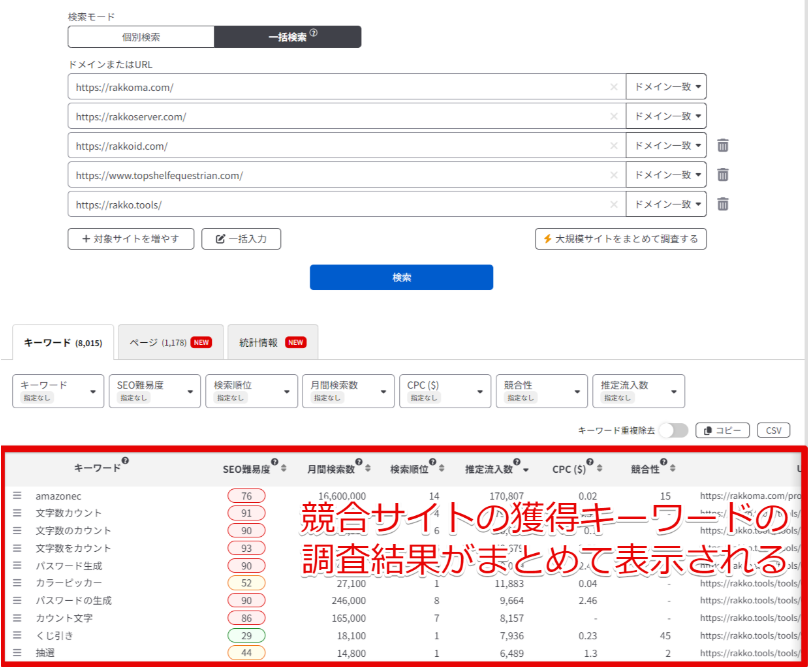Screen dimensions: 808x667
Task: Click trash icon beside rakko.tools URL
Action: click(722, 204)
